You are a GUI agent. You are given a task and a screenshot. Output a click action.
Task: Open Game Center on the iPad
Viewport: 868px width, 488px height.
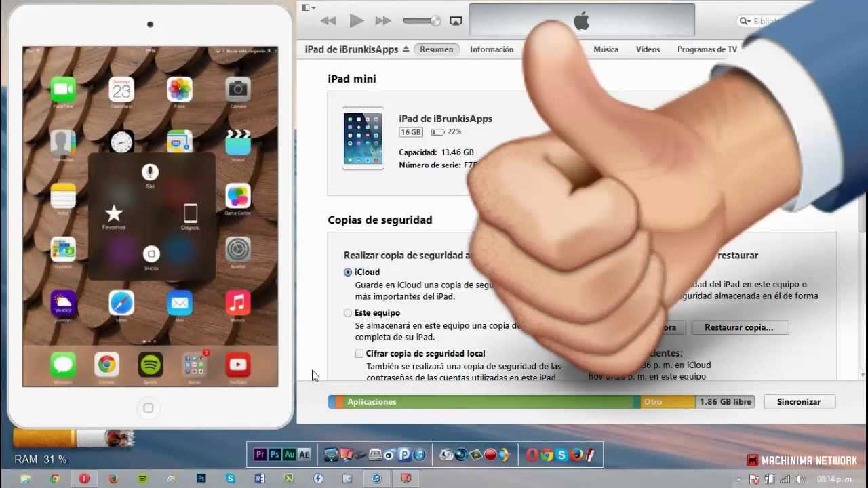[x=238, y=196]
